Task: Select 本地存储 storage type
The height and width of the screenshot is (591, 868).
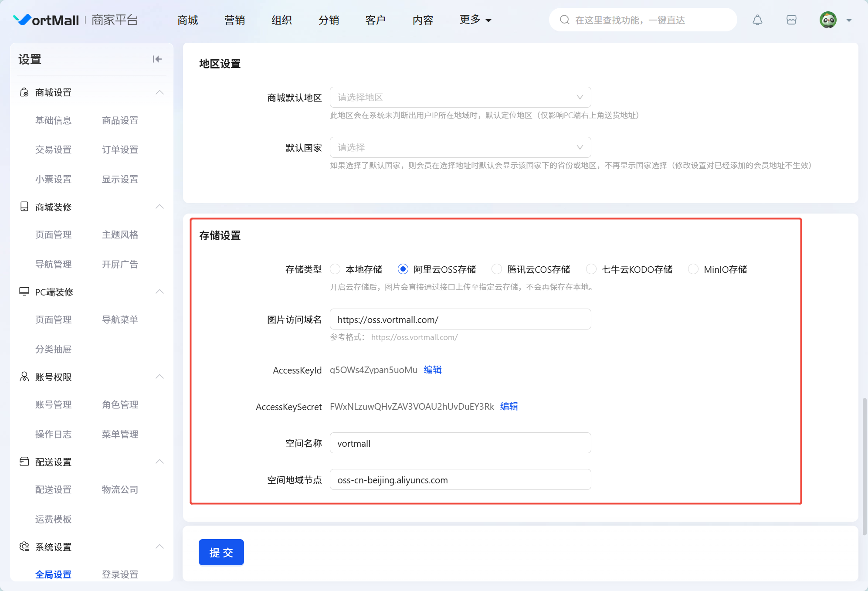Action: [x=335, y=269]
